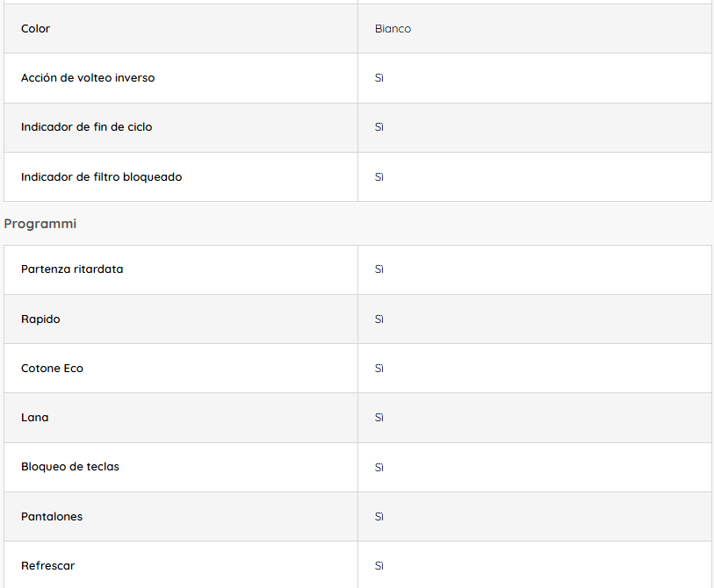Select the Bianco color value

pyautogui.click(x=393, y=29)
